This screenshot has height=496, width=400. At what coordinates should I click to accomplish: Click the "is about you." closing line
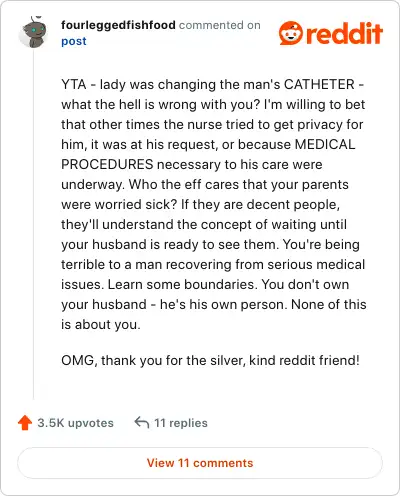[x=101, y=324]
